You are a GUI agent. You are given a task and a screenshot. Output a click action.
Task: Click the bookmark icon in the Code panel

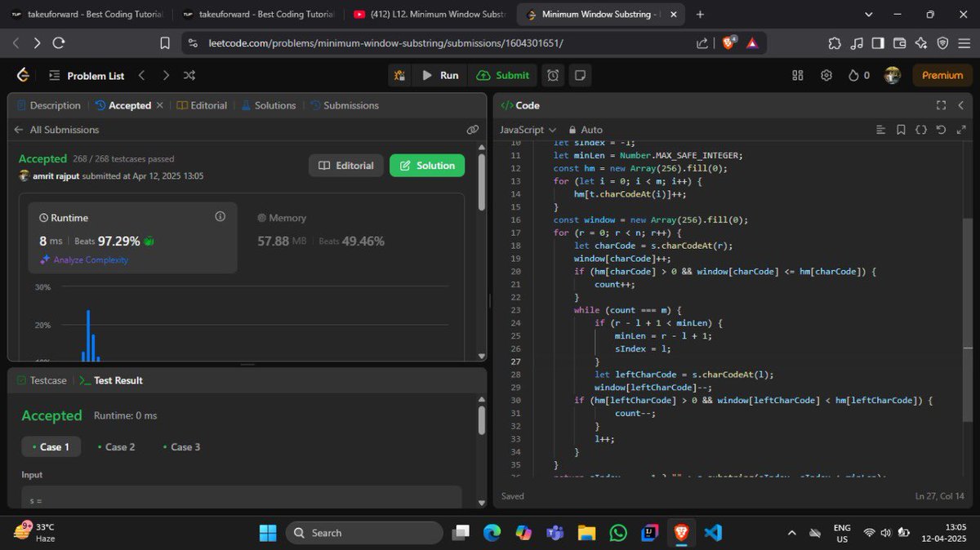click(901, 129)
